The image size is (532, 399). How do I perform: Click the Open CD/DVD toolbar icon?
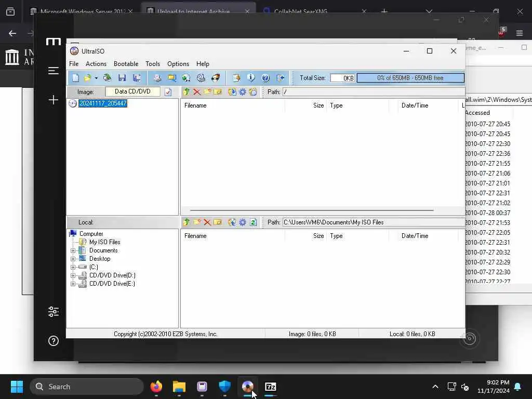point(107,78)
